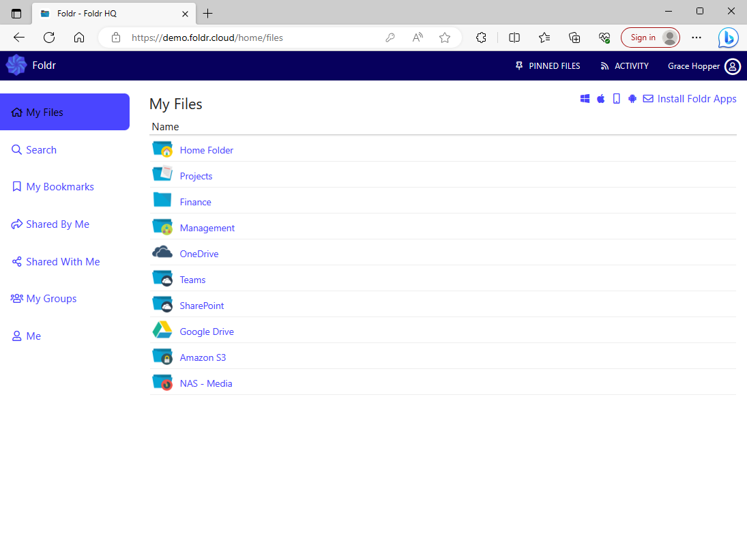
Task: Click the Windows app download icon
Action: point(585,99)
